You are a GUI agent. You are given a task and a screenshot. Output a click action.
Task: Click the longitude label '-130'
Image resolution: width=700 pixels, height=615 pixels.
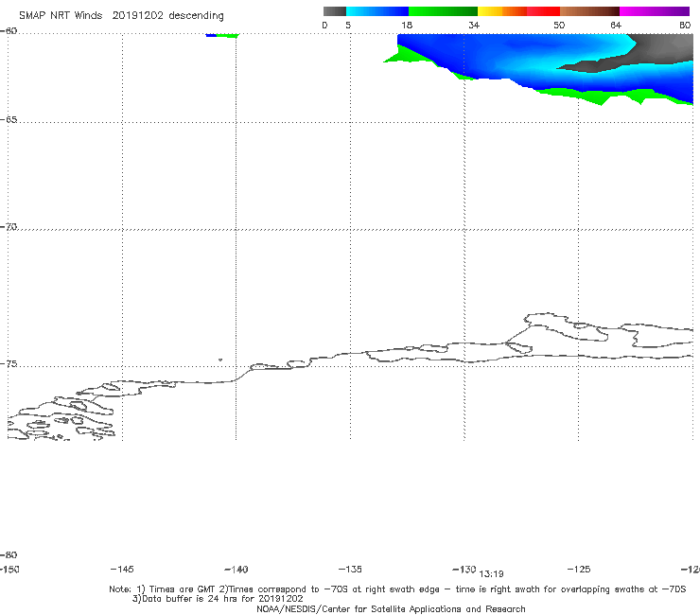click(464, 569)
